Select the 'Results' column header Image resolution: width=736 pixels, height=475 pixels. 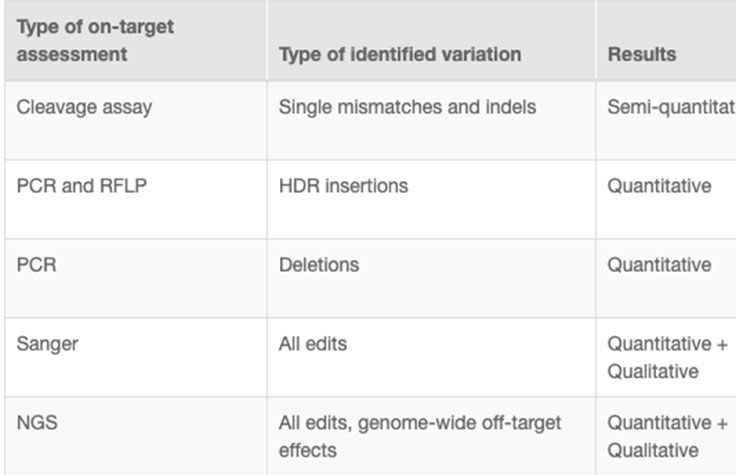642,54
